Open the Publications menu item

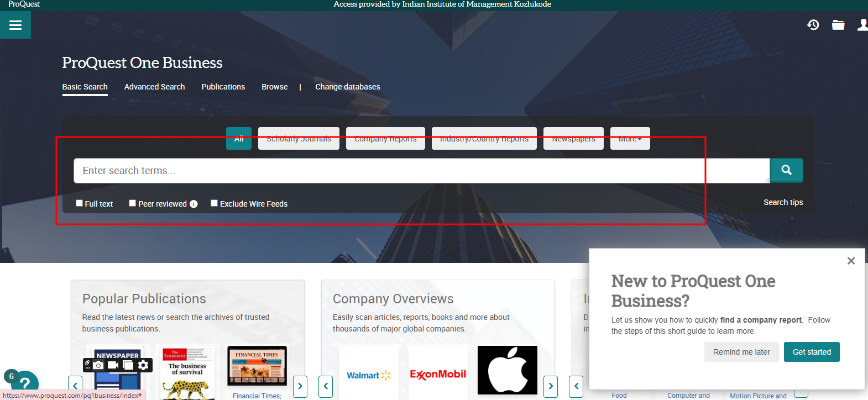[x=223, y=87]
